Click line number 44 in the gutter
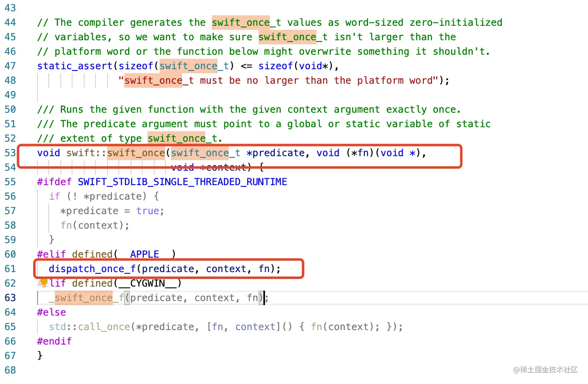Viewport: 588px width, 384px height. coord(10,23)
